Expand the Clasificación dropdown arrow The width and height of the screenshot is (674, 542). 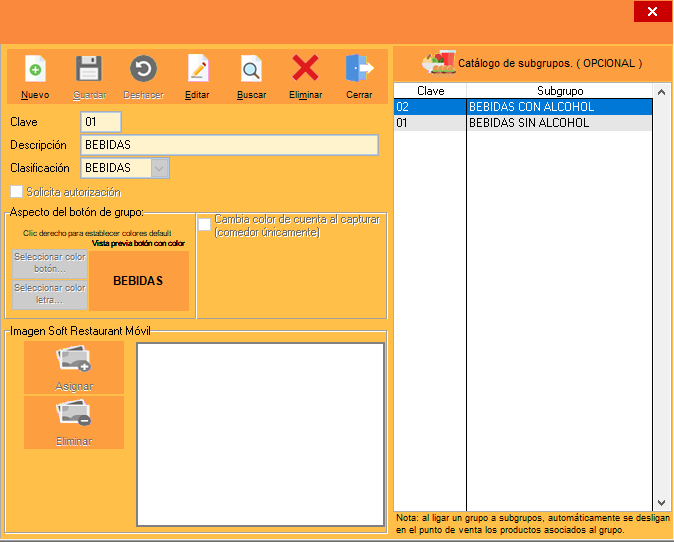(x=159, y=168)
